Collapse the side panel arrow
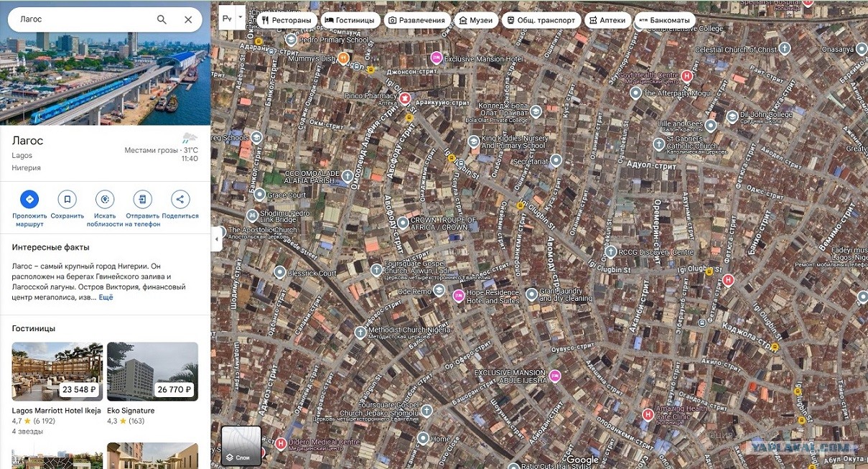868x469 pixels. tap(217, 239)
